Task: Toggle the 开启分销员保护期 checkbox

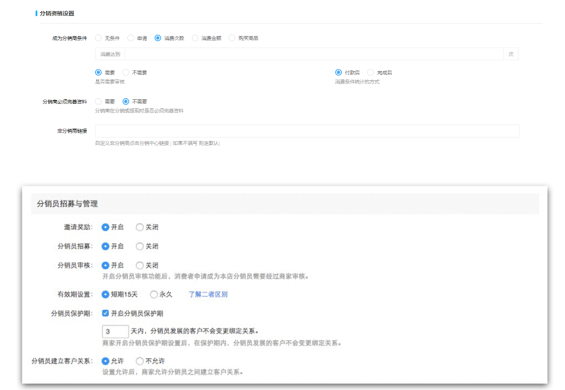Action: coord(105,313)
